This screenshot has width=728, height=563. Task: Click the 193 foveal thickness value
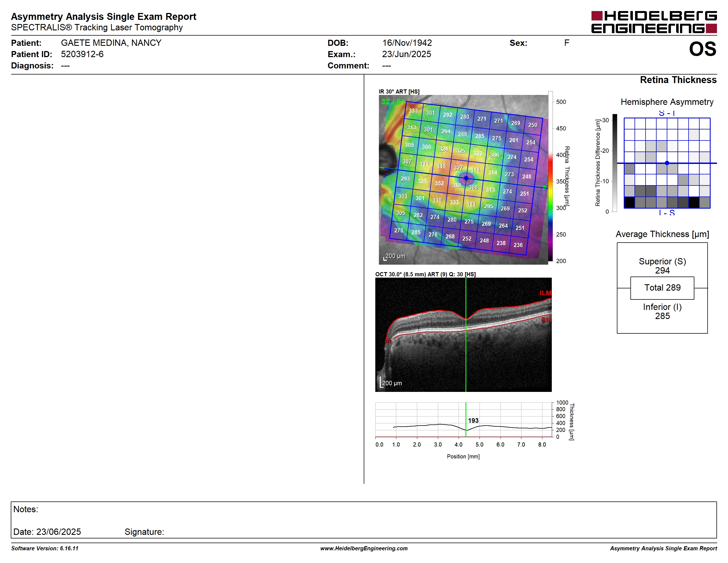(473, 421)
